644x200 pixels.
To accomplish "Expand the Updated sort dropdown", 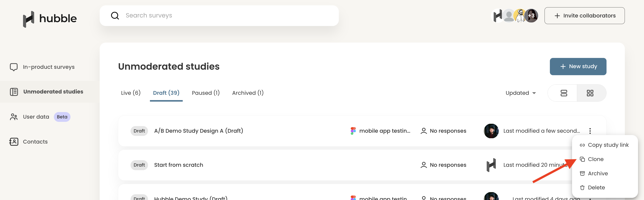I will (520, 93).
